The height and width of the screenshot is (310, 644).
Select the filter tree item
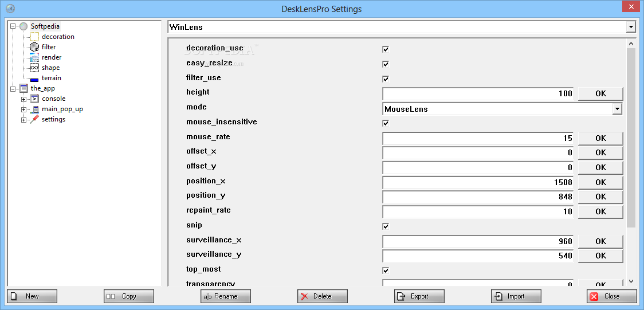49,47
